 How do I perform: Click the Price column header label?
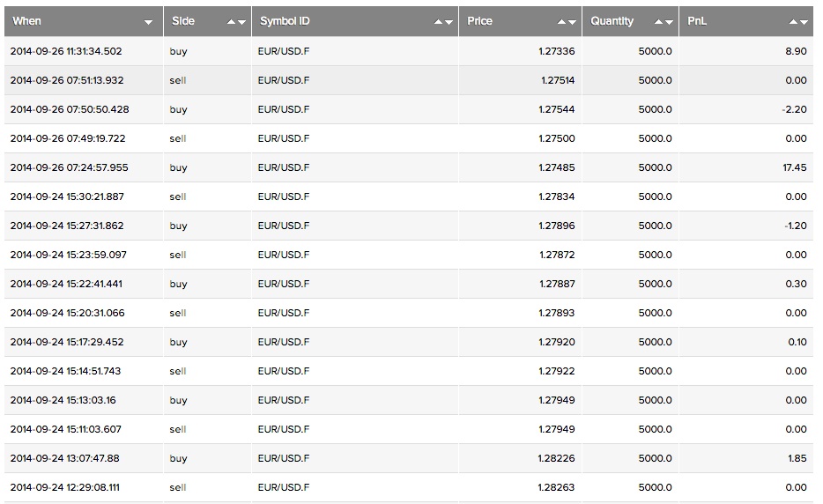[480, 21]
